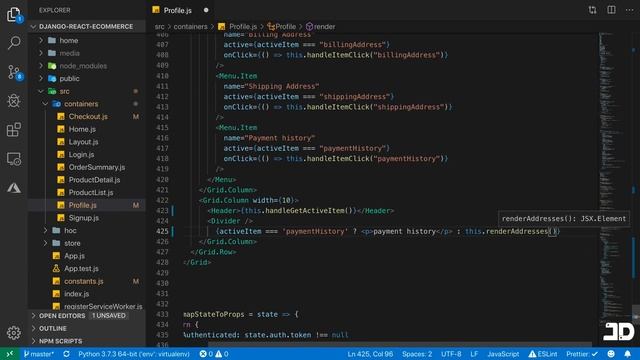Select Profile.js in the explorer

click(82, 205)
